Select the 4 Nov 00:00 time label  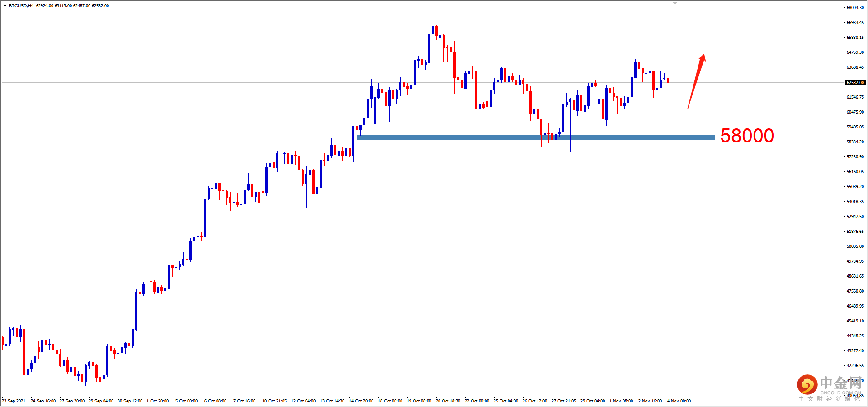(679, 401)
